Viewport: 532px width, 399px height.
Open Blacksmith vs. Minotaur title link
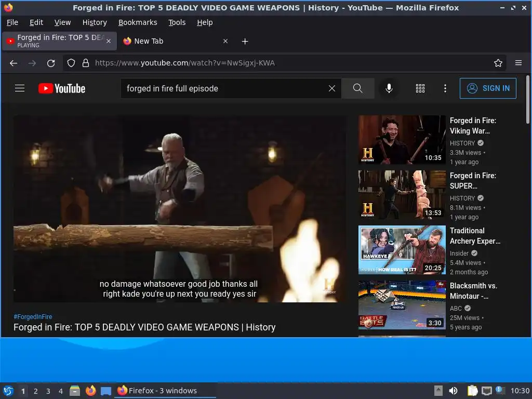tap(474, 290)
